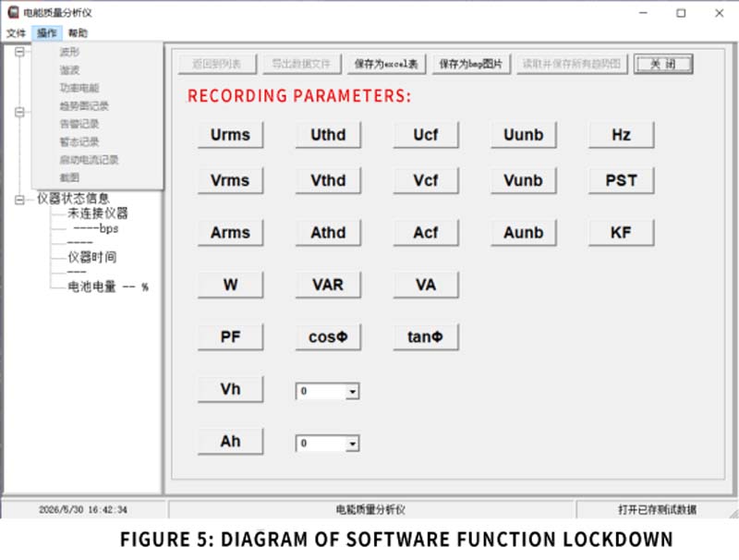This screenshot has height=560, width=739.
Task: Select the KF parameter button
Action: (x=621, y=232)
